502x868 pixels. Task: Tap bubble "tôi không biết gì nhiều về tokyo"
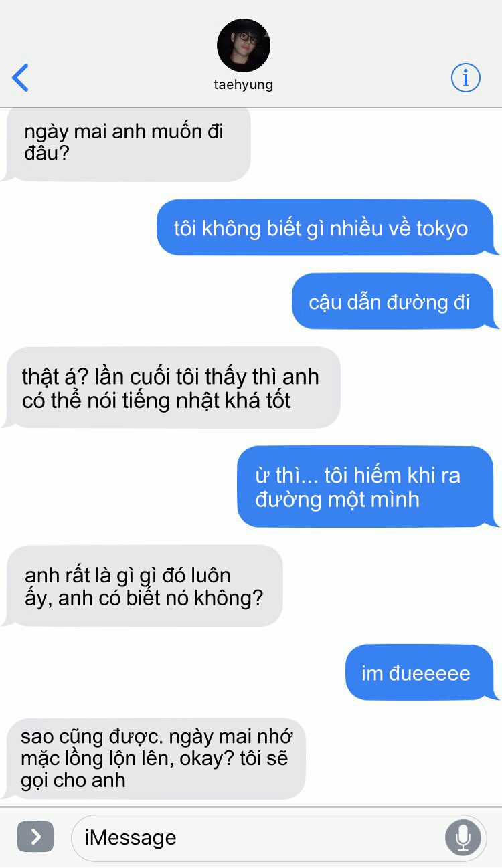pos(325,227)
